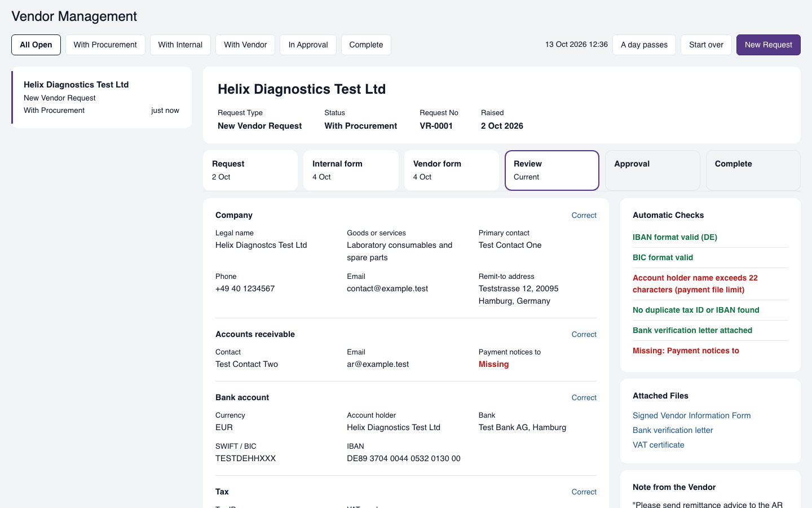Filter by With Procurement
Viewport: 812px width, 508px height.
pyautogui.click(x=105, y=45)
